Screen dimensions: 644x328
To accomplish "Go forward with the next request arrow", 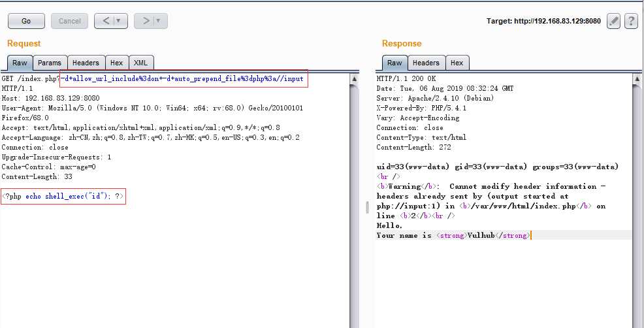I will pos(146,21).
